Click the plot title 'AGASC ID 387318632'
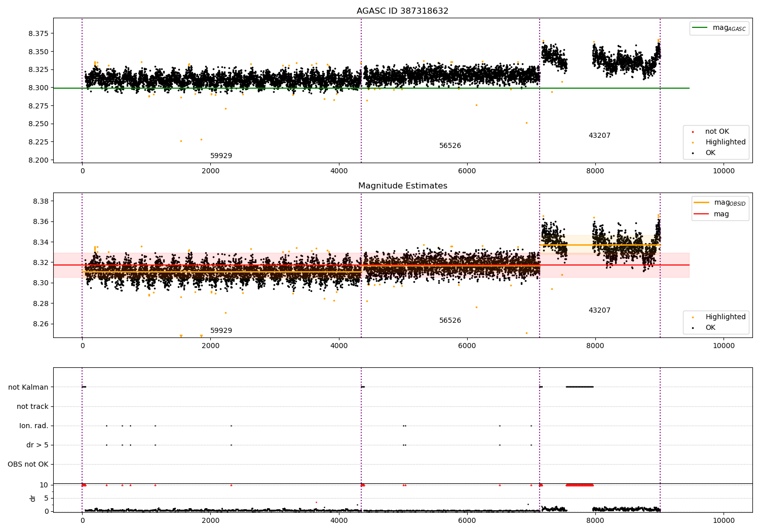 click(402, 11)
